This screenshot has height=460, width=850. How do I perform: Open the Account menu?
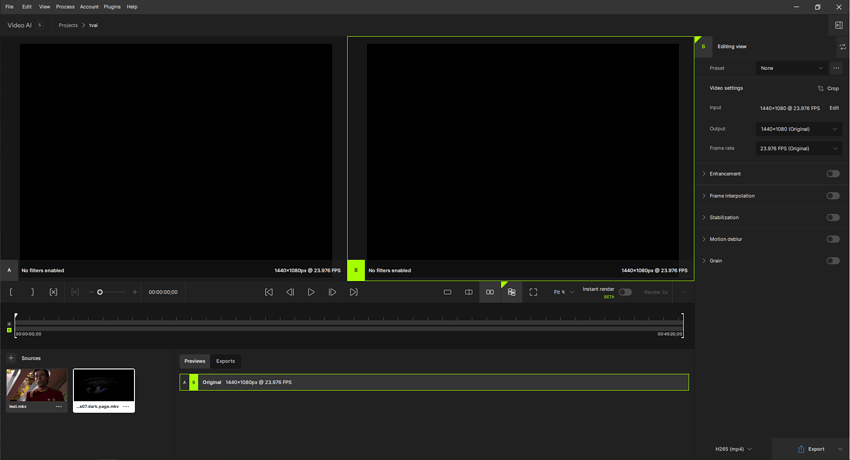89,7
